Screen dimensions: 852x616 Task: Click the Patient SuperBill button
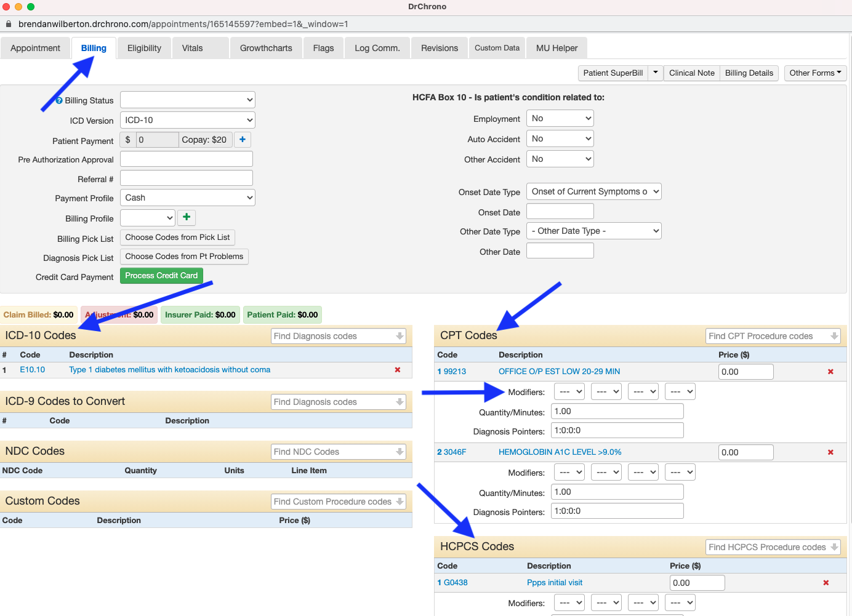[x=613, y=73]
